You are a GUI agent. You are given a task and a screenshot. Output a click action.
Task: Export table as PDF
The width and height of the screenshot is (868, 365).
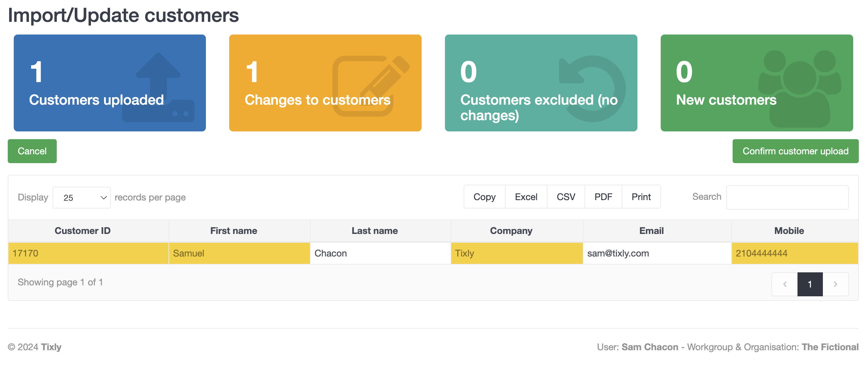point(603,197)
